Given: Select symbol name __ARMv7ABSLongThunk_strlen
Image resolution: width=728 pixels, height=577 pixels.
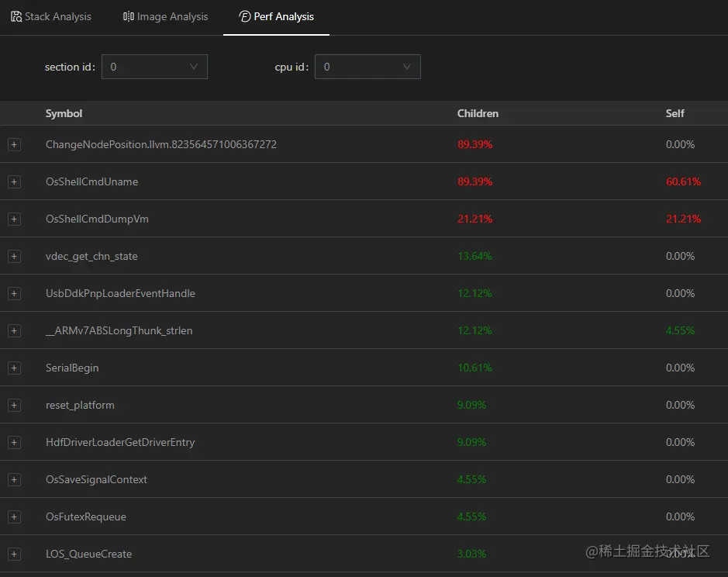Looking at the screenshot, I should pos(119,331).
